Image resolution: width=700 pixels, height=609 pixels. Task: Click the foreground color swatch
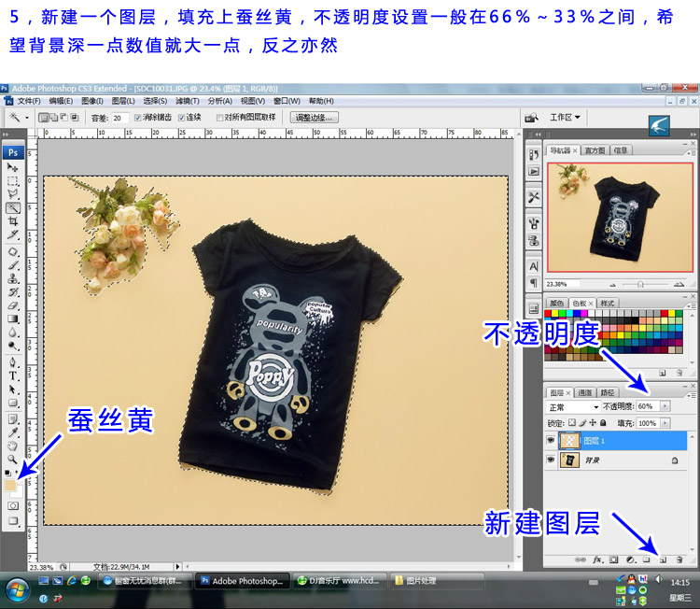click(10, 485)
